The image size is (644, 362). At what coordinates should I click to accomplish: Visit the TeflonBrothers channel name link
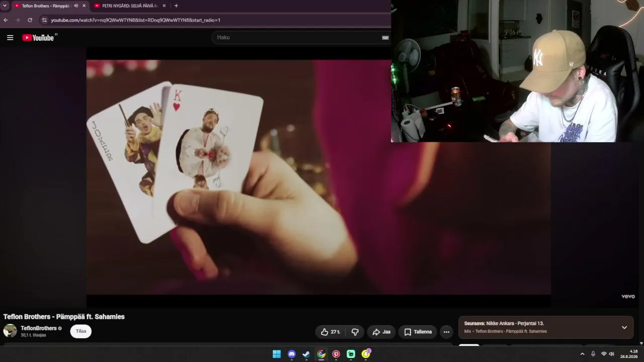tap(39, 328)
